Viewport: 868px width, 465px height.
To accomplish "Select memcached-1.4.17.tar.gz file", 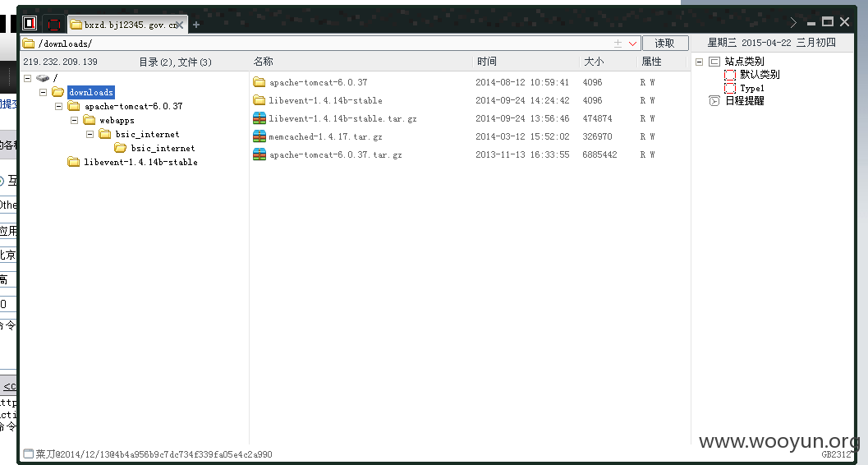I will click(325, 136).
